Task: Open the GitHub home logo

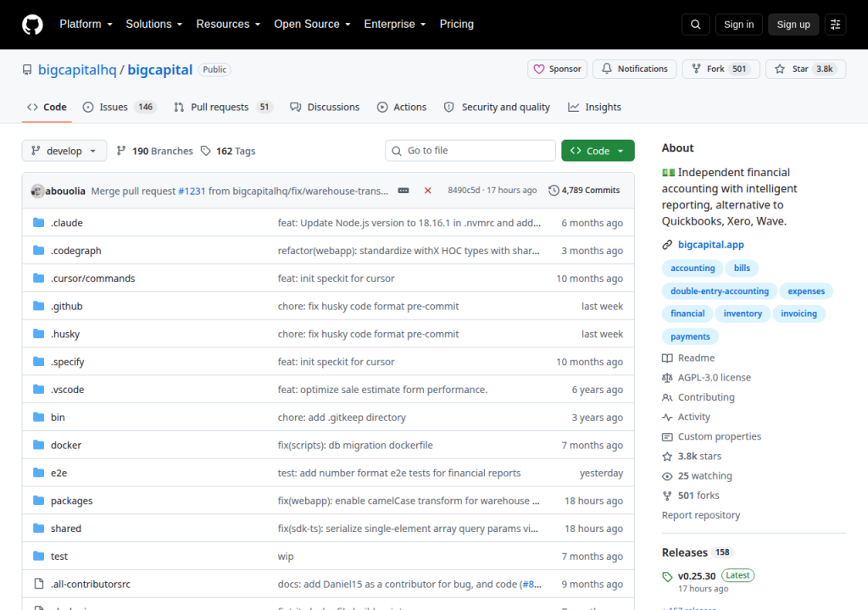Action: tap(32, 25)
